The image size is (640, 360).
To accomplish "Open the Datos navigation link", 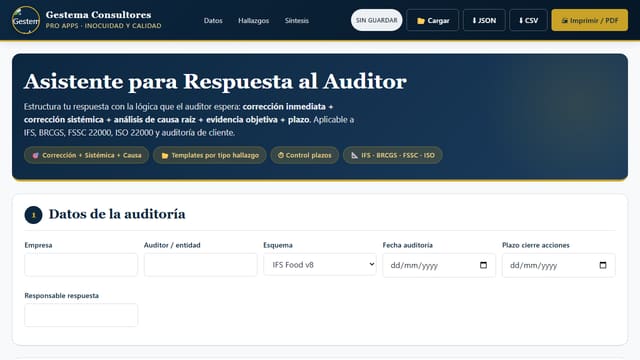I will tap(213, 20).
